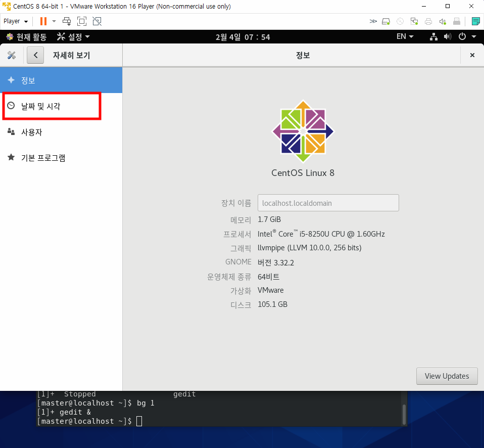Select 기본 프로그램 in sidebar
484x448 pixels.
(x=61, y=158)
